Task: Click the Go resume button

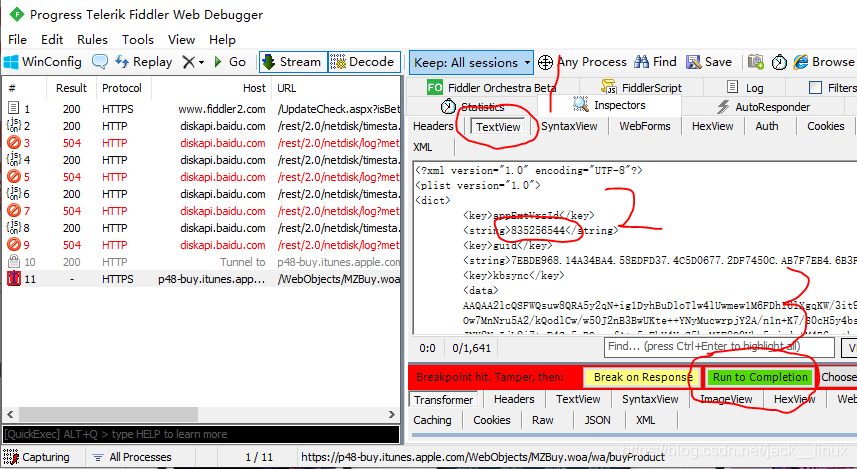Action: (230, 62)
